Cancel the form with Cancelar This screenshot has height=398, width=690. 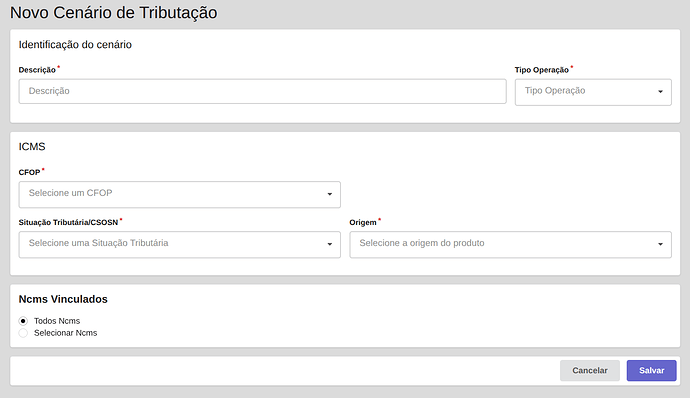590,370
